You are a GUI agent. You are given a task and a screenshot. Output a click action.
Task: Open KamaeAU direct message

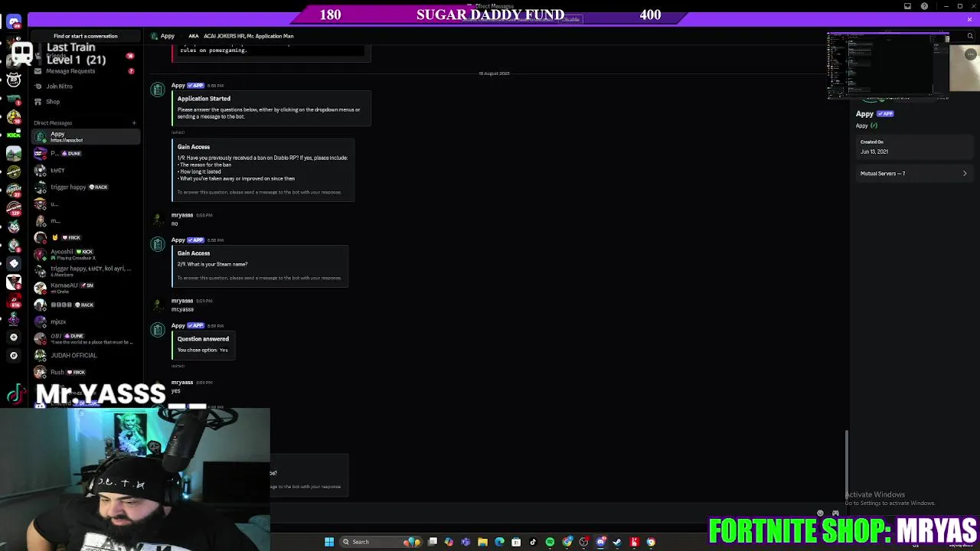[x=86, y=288]
